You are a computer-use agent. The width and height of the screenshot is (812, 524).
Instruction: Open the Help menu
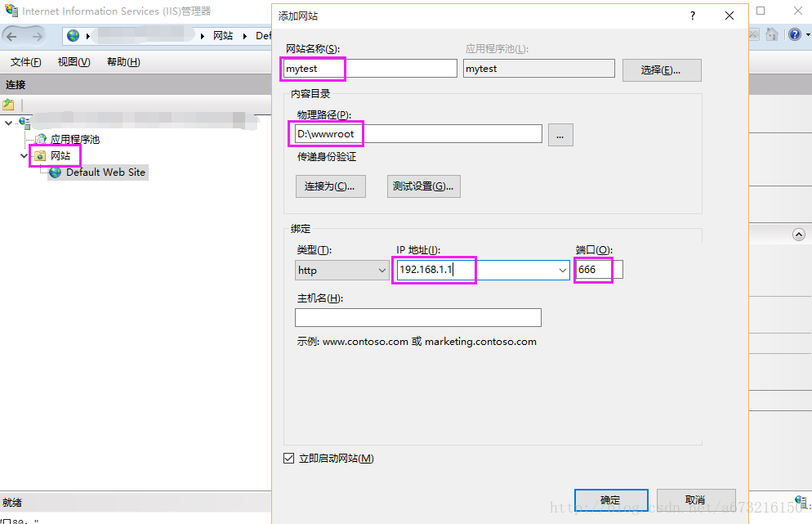pyautogui.click(x=123, y=62)
